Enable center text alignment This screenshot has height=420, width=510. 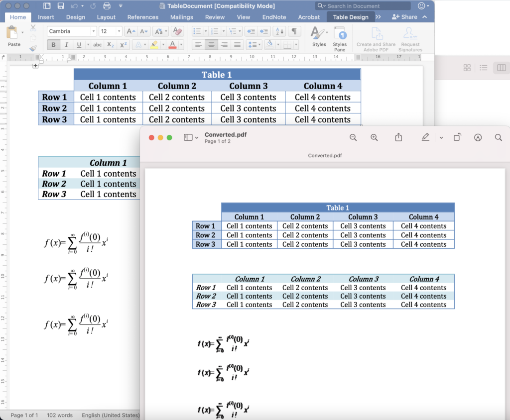pyautogui.click(x=211, y=45)
